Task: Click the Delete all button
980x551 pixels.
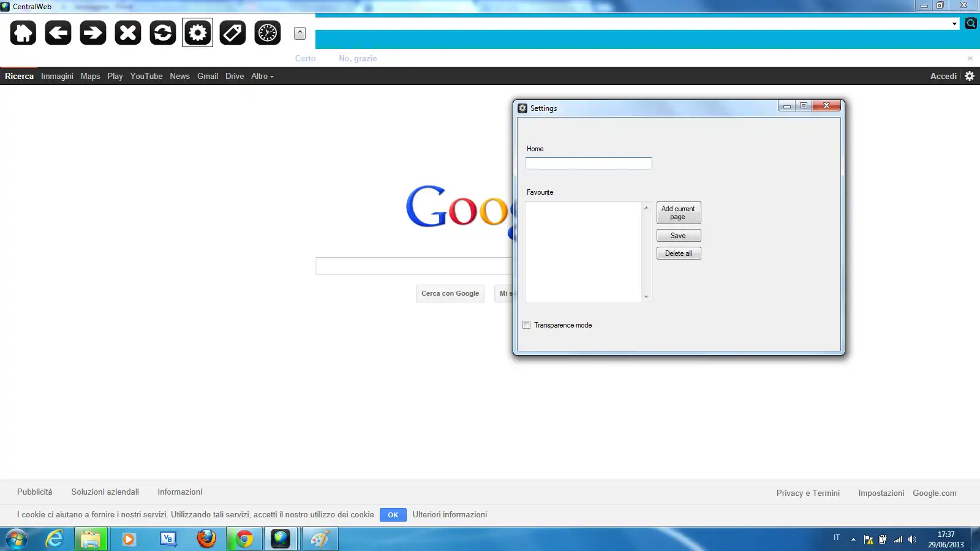Action: [679, 253]
